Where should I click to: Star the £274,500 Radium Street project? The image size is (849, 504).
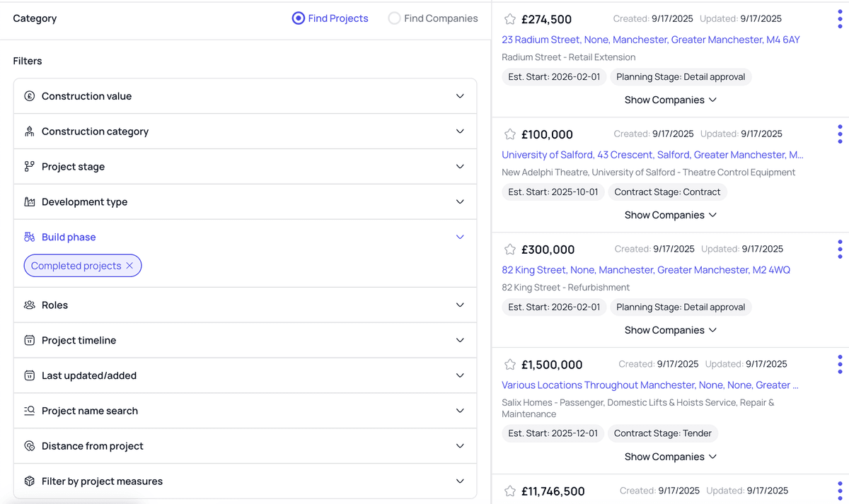510,19
